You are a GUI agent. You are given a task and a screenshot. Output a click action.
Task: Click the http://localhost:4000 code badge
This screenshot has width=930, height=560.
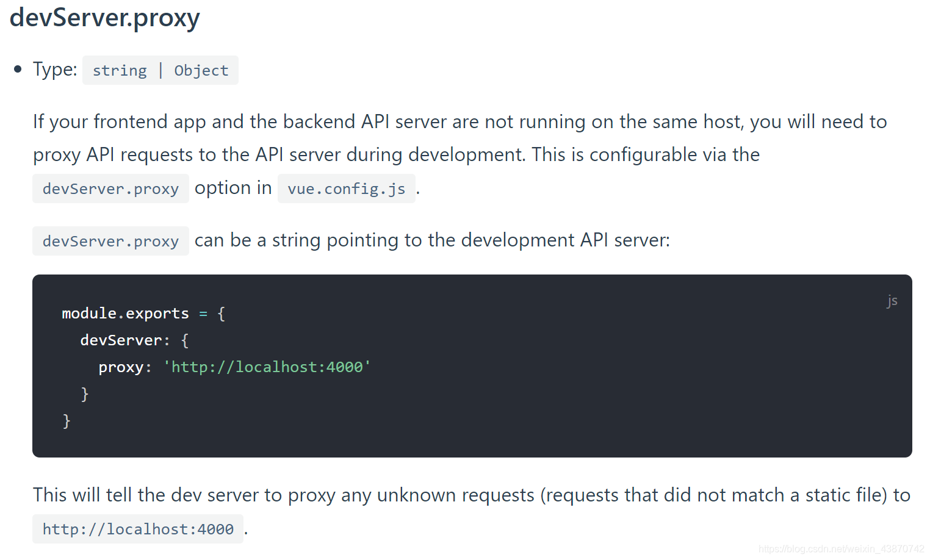137,528
